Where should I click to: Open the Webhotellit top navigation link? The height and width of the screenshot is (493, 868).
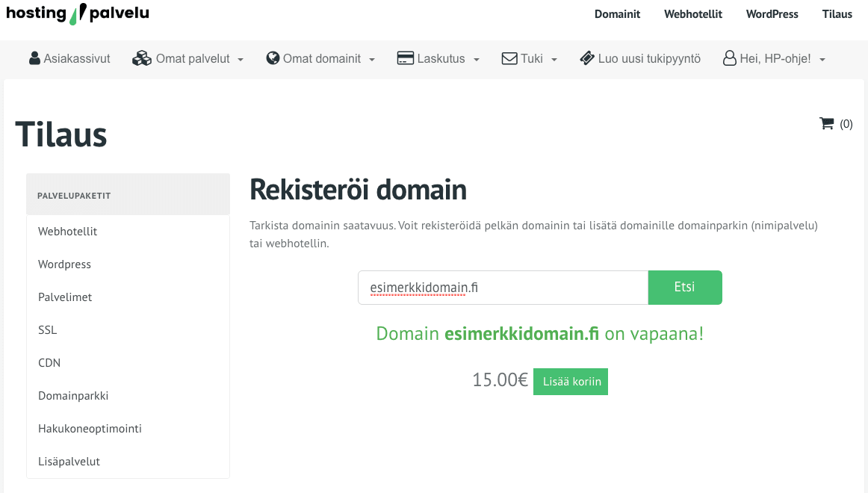(x=693, y=14)
